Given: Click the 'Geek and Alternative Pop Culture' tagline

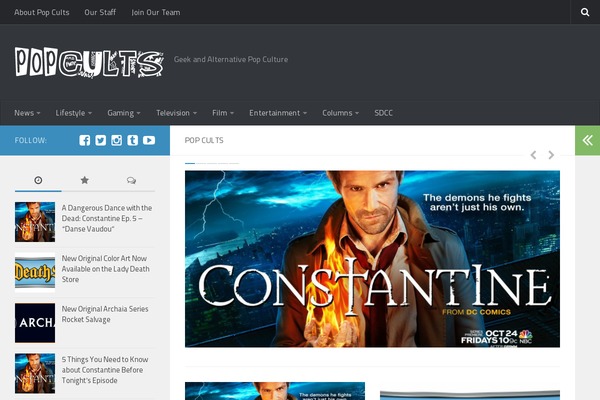Looking at the screenshot, I should [231, 59].
